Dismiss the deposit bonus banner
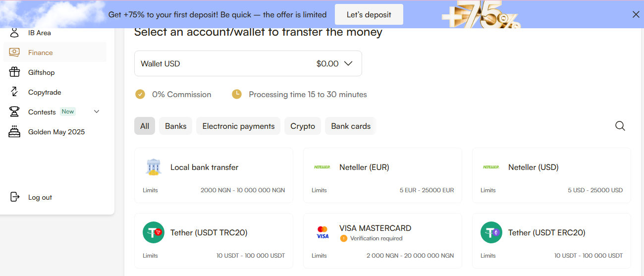The height and width of the screenshot is (276, 644). pos(636,14)
